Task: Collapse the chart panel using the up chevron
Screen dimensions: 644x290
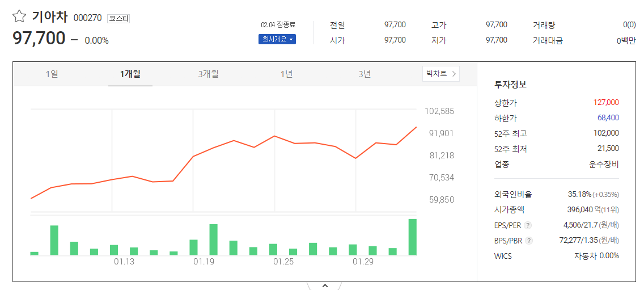Action: (324, 285)
